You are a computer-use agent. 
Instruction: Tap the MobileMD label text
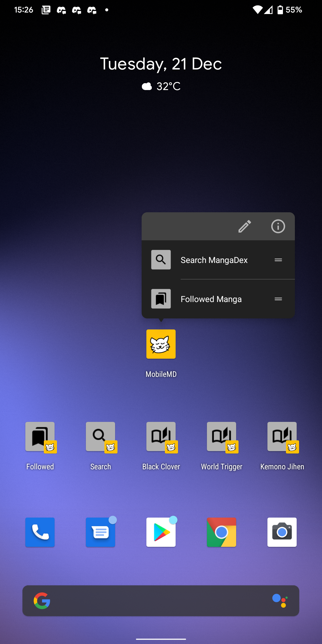161,374
